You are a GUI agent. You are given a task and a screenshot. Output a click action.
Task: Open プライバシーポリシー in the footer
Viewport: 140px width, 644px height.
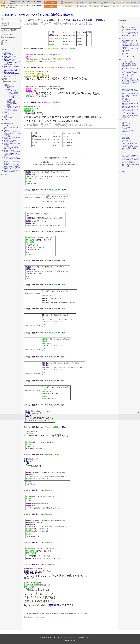[93, 637]
